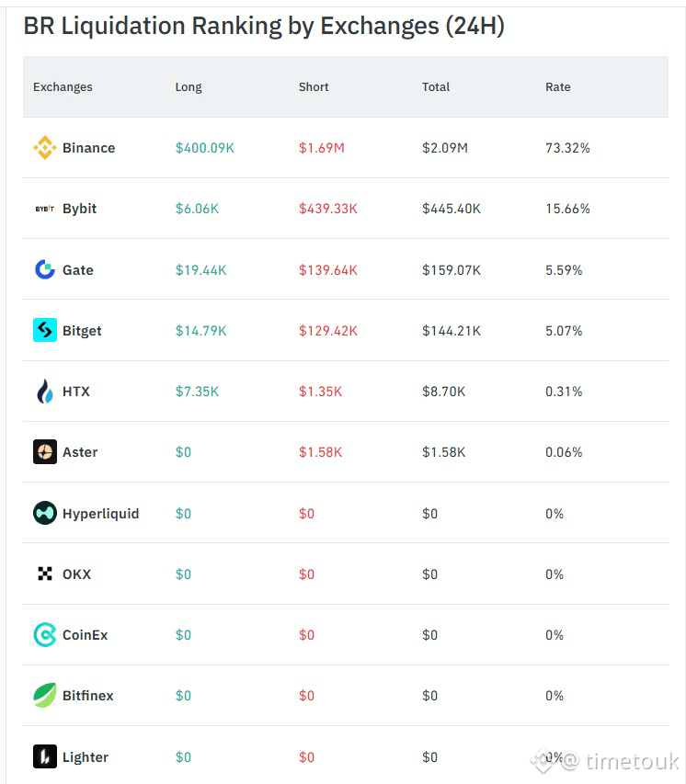This screenshot has height=784, width=686.
Task: Open the Hyperliquid exchange name link
Action: [x=100, y=514]
